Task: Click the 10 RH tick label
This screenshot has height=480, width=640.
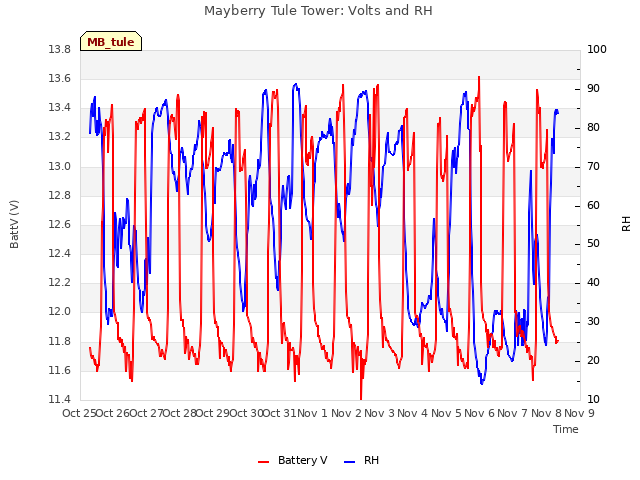Action: tap(593, 400)
